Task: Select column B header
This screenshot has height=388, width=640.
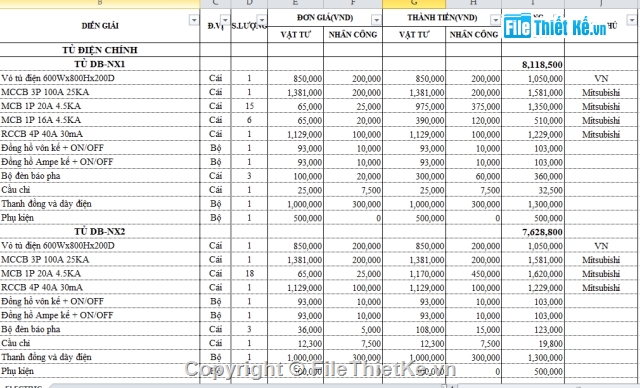Action: tap(100, 4)
